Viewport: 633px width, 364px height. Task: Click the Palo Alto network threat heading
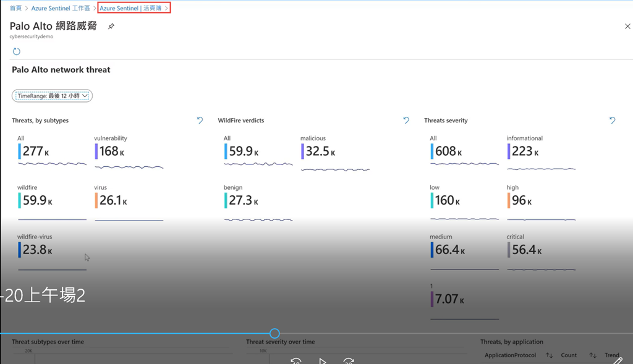(x=61, y=70)
